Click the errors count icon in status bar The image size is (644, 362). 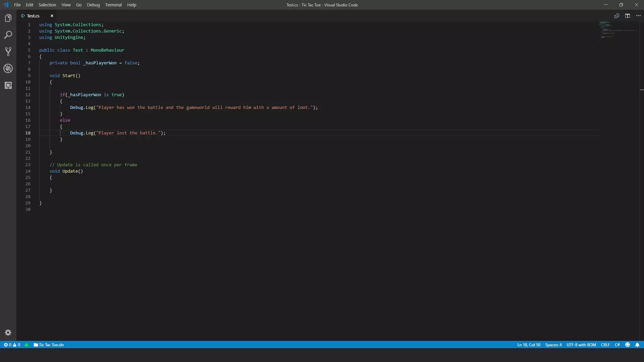click(x=7, y=345)
